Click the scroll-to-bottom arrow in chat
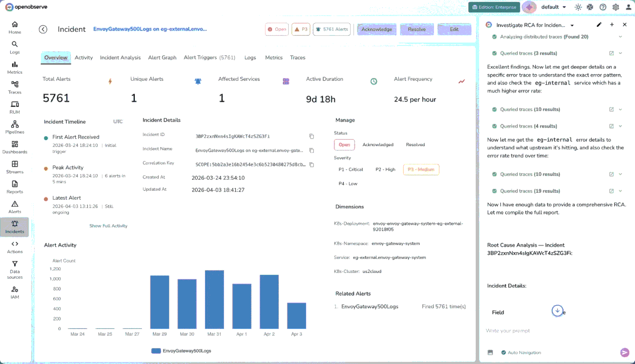Viewport: 635px width, 364px height. 557,311
